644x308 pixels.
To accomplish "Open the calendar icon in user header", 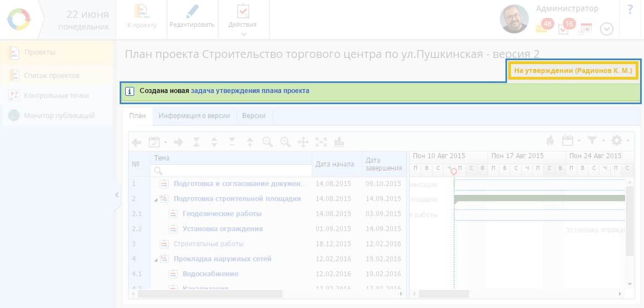I will (x=586, y=29).
